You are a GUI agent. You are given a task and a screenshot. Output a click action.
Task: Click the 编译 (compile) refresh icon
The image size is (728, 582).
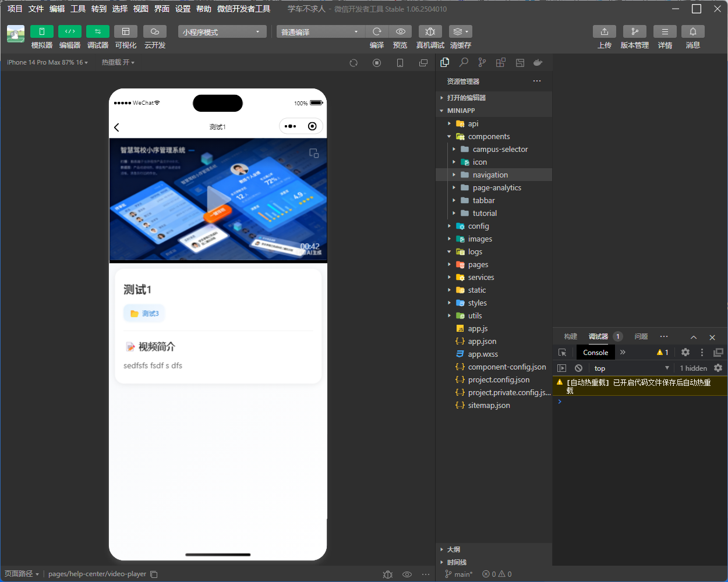click(377, 31)
